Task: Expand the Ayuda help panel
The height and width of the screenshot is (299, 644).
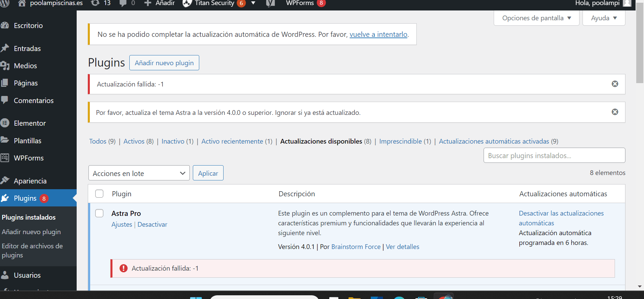Action: 604,18
